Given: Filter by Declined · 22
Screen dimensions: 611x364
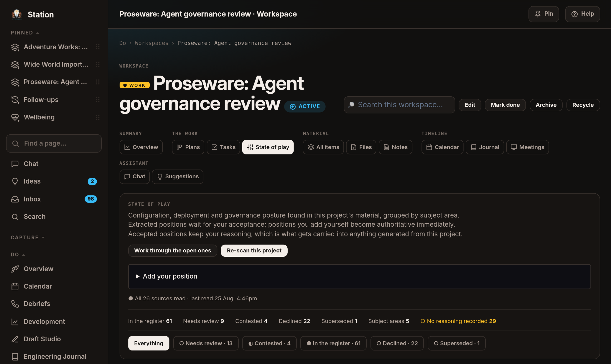Looking at the screenshot, I should 397,343.
